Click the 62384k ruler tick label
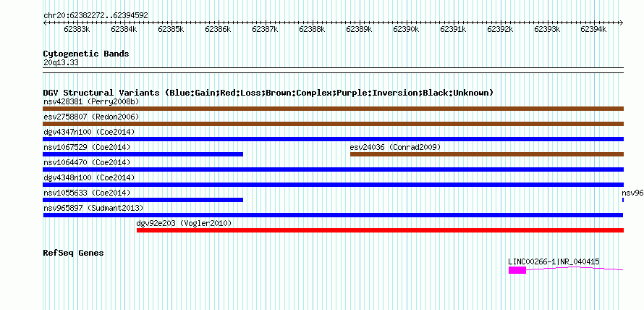Image resolution: width=644 pixels, height=310 pixels. coord(124,29)
